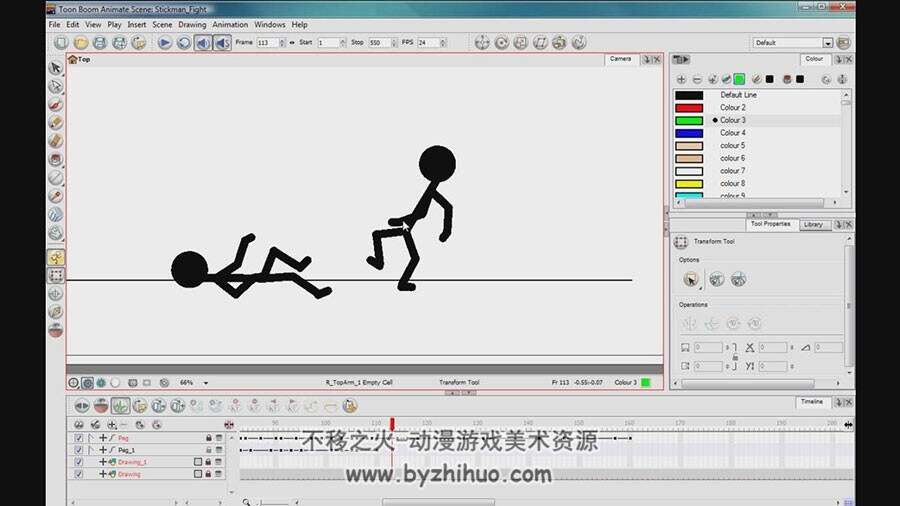Viewport: 900px width, 506px height.
Task: Open the Scene menu
Action: click(x=162, y=25)
